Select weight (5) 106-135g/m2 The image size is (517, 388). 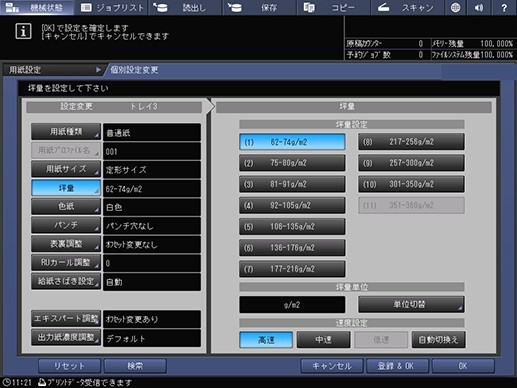(292, 227)
